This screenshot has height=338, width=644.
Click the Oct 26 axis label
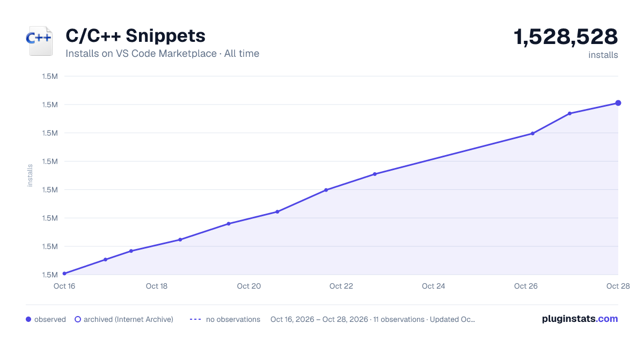[x=526, y=286]
